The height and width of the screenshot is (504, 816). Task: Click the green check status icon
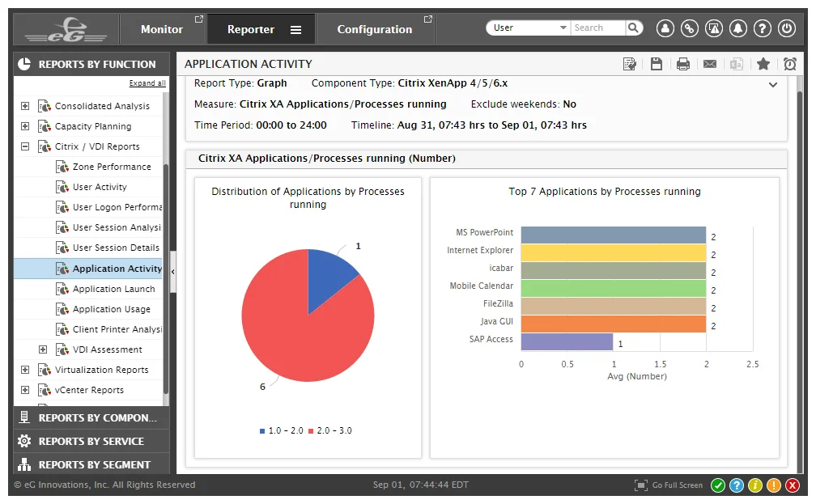pyautogui.click(x=717, y=485)
